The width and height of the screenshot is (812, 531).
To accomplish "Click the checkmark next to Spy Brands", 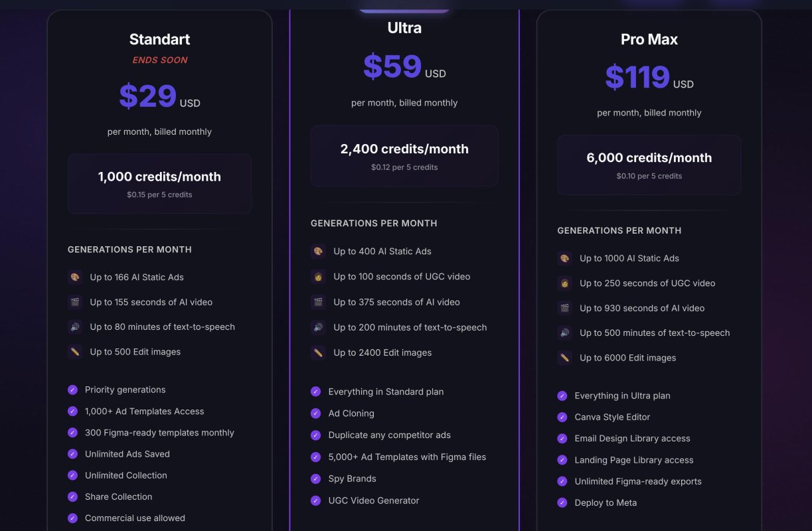I will coord(316,479).
